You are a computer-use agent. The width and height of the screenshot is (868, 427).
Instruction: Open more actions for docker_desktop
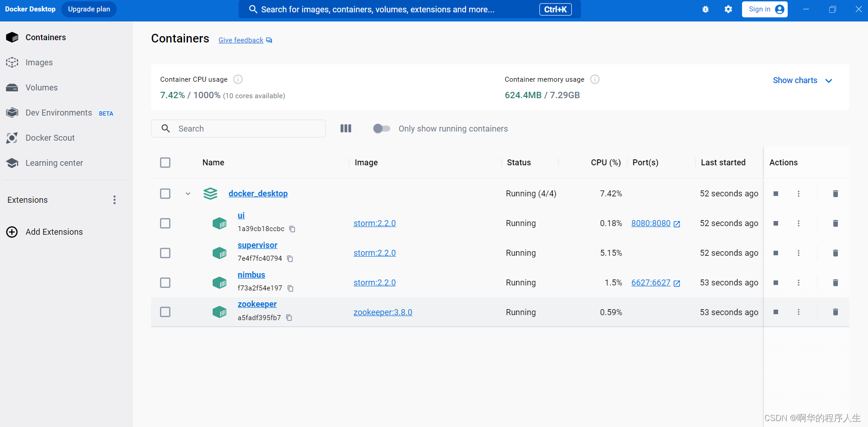799,194
